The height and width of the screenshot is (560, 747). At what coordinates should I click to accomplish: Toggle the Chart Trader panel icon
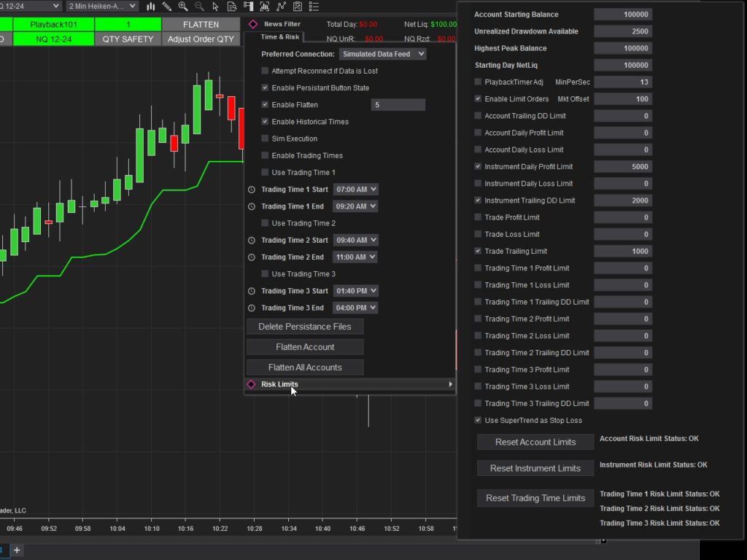pos(248,7)
